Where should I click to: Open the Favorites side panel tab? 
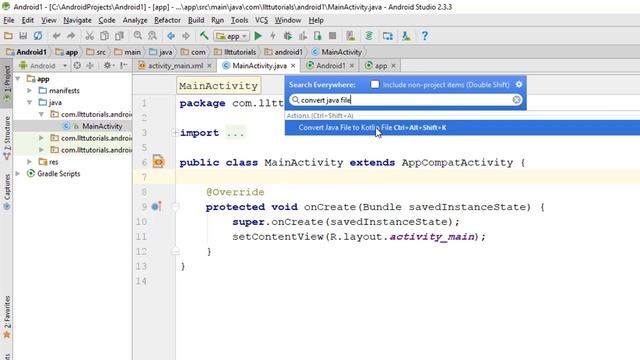pos(7,318)
